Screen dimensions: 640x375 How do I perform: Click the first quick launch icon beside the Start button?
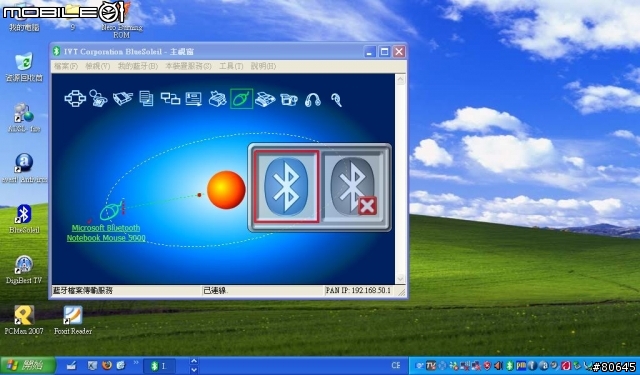pos(71,366)
